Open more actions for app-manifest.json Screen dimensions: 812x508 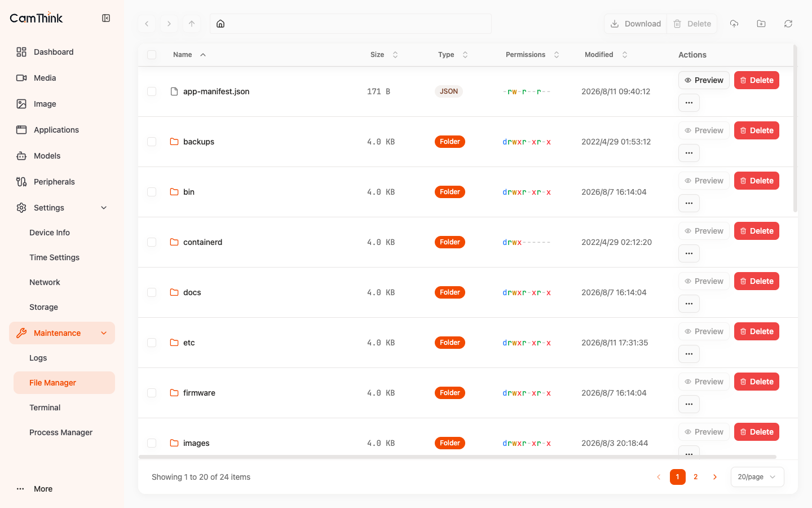point(689,103)
